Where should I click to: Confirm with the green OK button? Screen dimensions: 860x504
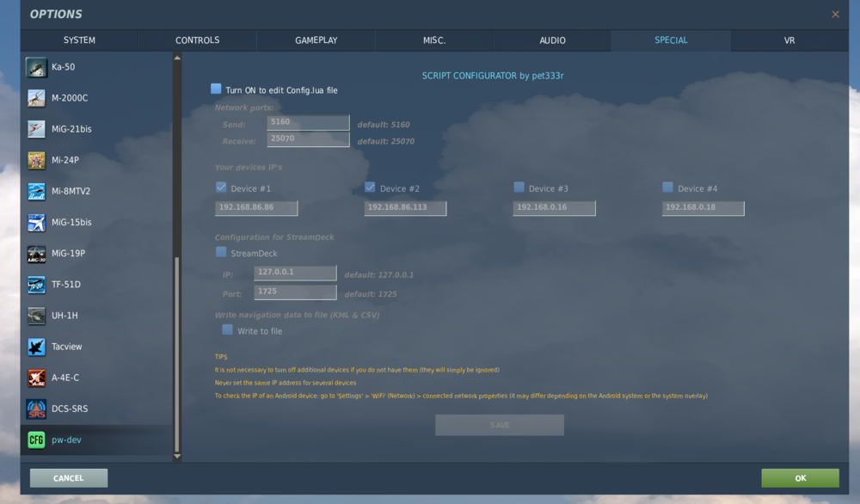(800, 478)
